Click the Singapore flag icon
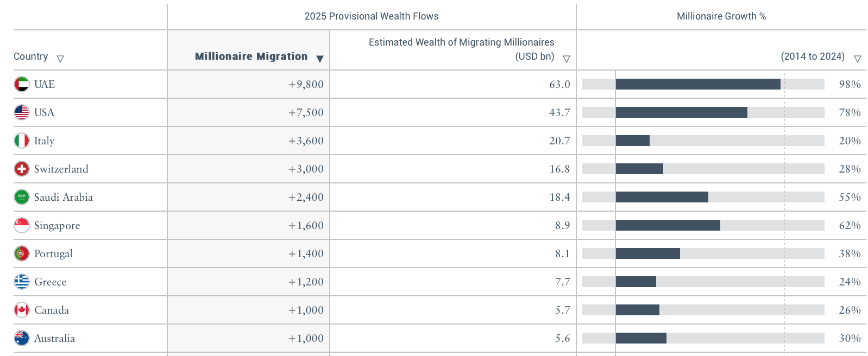 click(x=22, y=225)
